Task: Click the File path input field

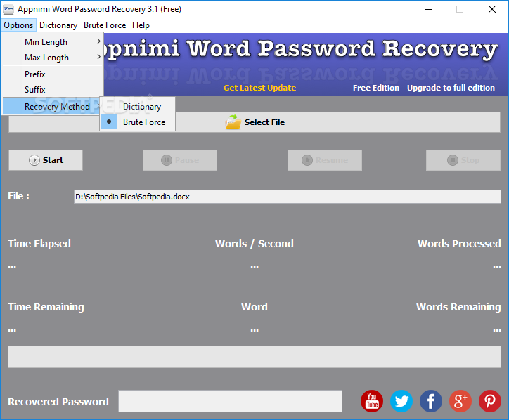Action: [x=288, y=197]
